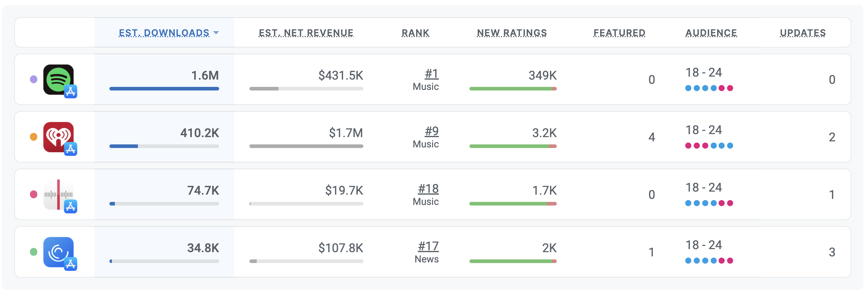Click the sort arrow beside Est. Downloads
Viewport: 868px width, 293px height.
[216, 33]
